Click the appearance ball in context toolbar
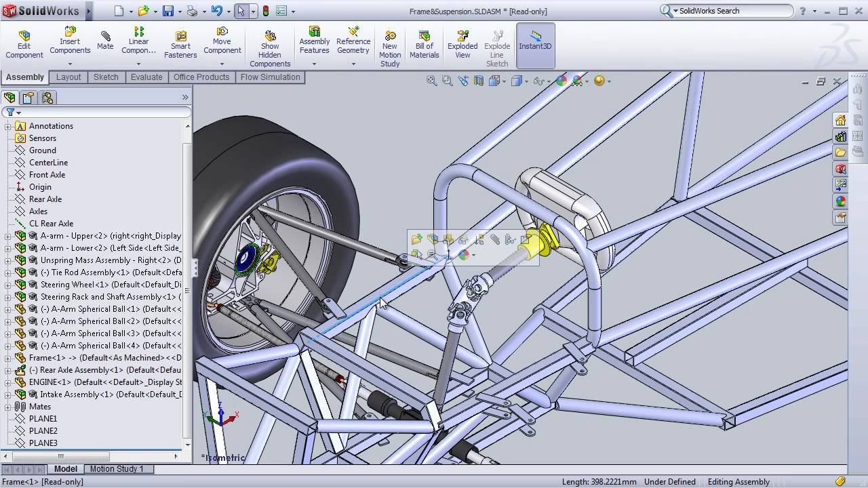 pyautogui.click(x=463, y=255)
